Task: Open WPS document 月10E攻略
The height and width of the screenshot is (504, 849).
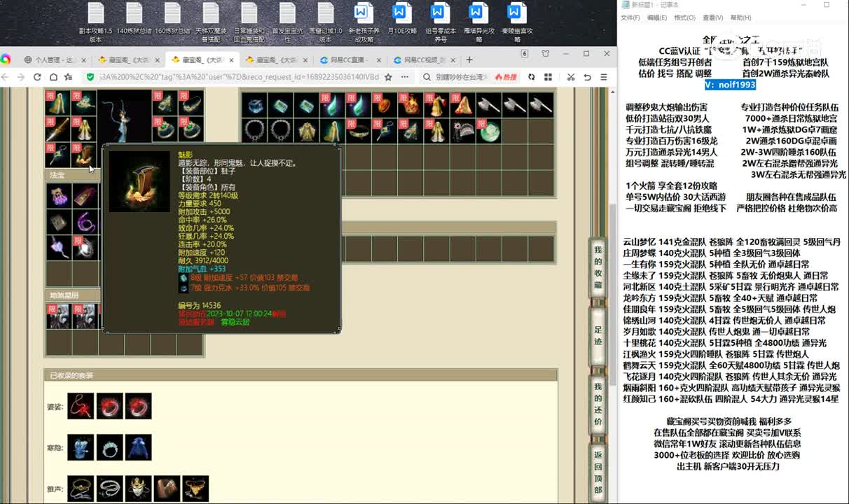Action: pyautogui.click(x=401, y=19)
